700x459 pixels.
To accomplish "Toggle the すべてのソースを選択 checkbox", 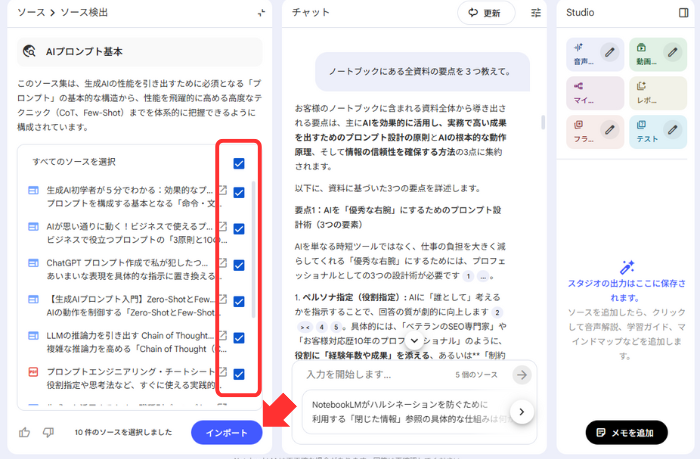I will point(239,163).
